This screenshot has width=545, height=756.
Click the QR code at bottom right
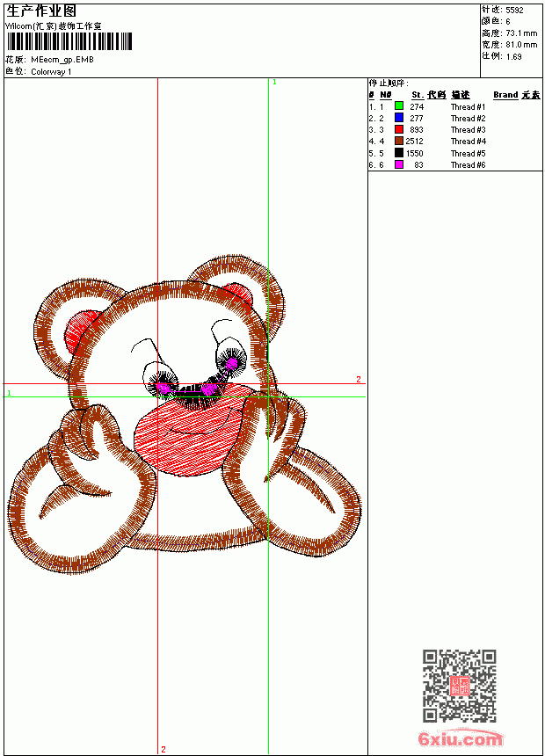point(459,686)
